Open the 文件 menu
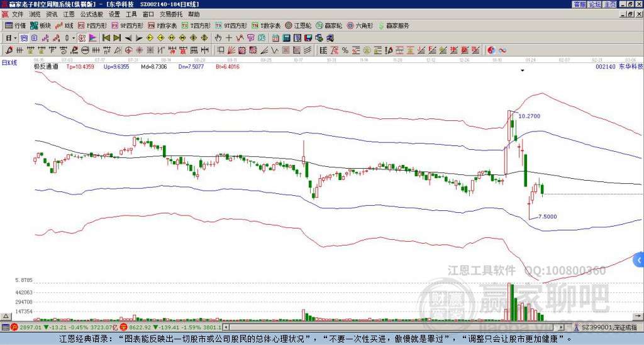 [18, 14]
